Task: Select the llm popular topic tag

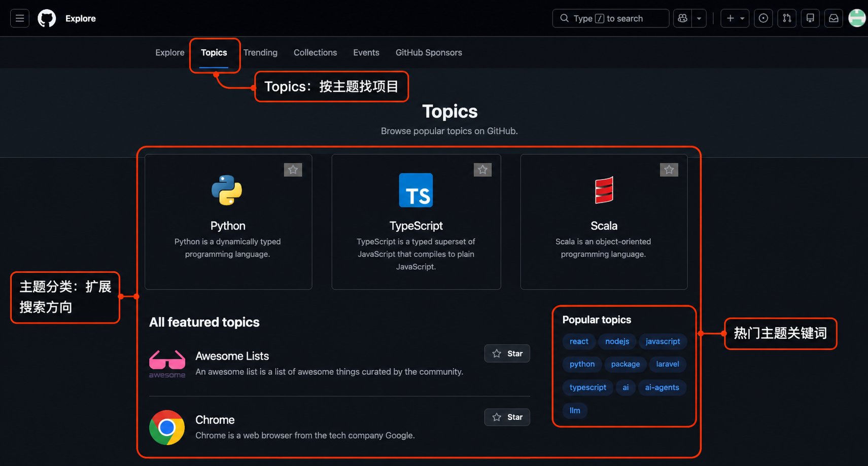Action: [575, 410]
